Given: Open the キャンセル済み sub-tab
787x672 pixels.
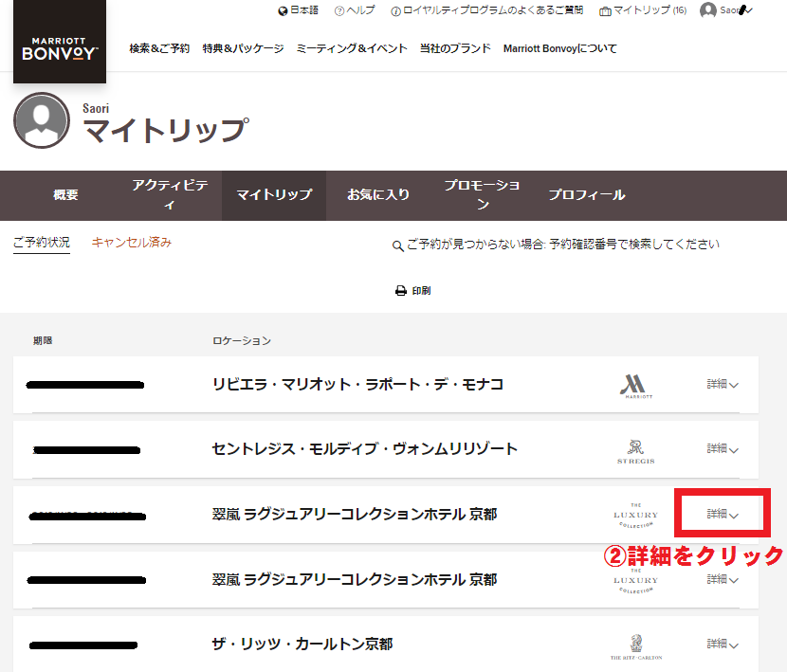Looking at the screenshot, I should (x=132, y=243).
